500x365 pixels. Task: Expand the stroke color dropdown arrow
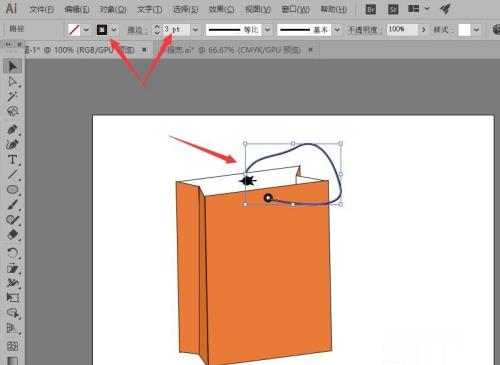point(114,30)
